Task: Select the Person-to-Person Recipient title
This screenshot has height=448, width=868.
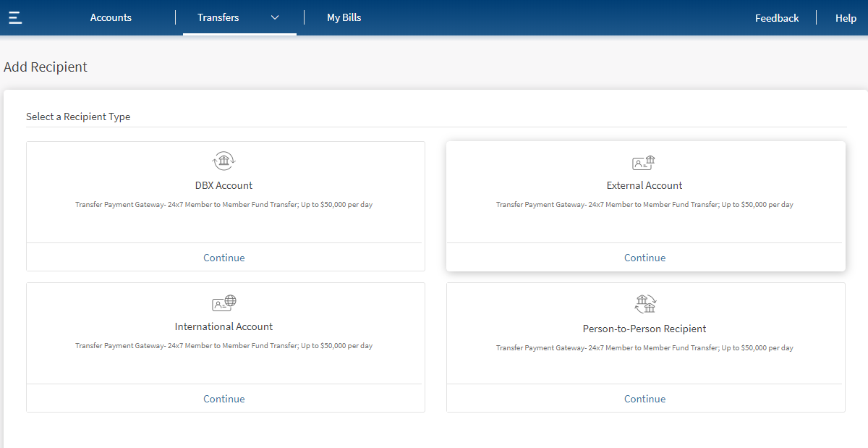Action: point(644,329)
